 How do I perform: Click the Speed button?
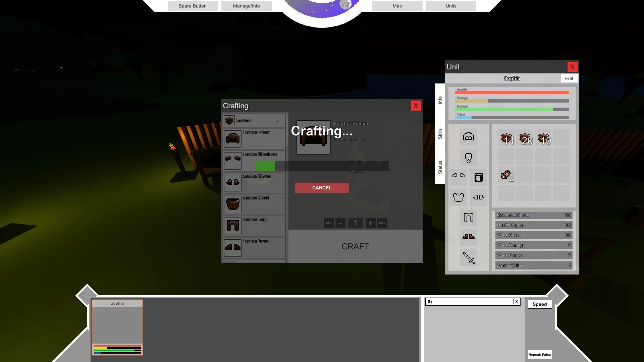pos(540,304)
